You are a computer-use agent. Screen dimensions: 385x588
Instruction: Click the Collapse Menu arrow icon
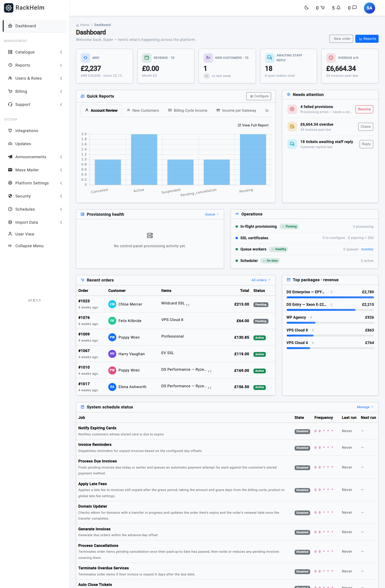point(10,246)
